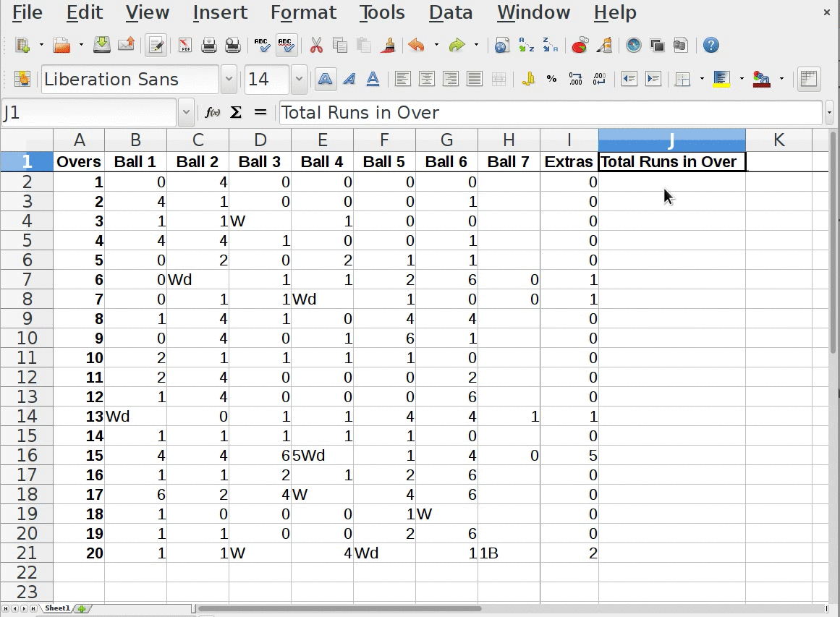Toggle Edit File mode
840x617 pixels.
[x=155, y=46]
